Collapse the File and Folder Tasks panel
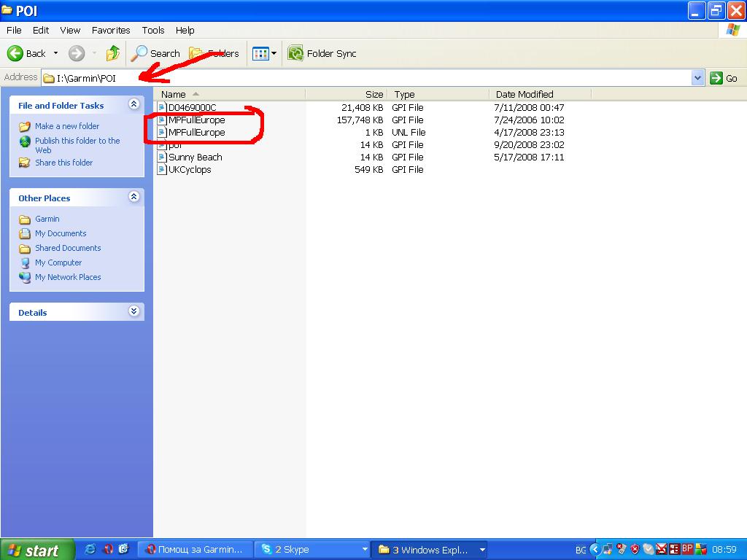Viewport: 747px width, 560px height. click(133, 105)
